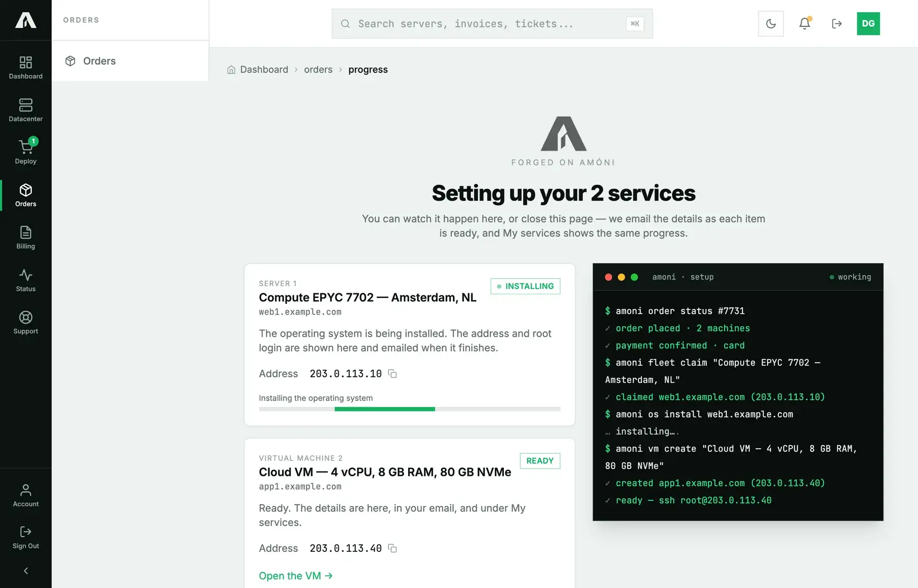Image resolution: width=918 pixels, height=588 pixels.
Task: Click the log out icon in the top bar
Action: click(836, 23)
